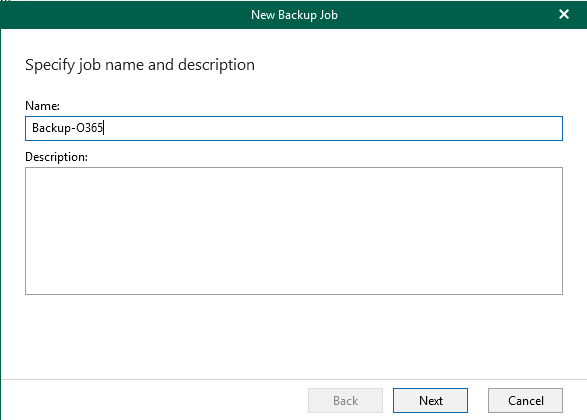
Task: Click the Specify job name and description heading
Action: tap(140, 65)
